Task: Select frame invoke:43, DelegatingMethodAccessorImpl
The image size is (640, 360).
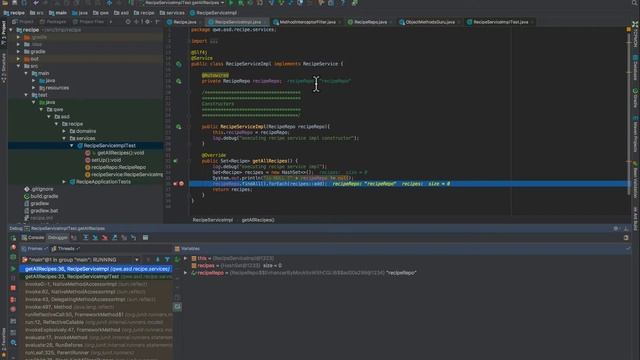Action: point(96,299)
